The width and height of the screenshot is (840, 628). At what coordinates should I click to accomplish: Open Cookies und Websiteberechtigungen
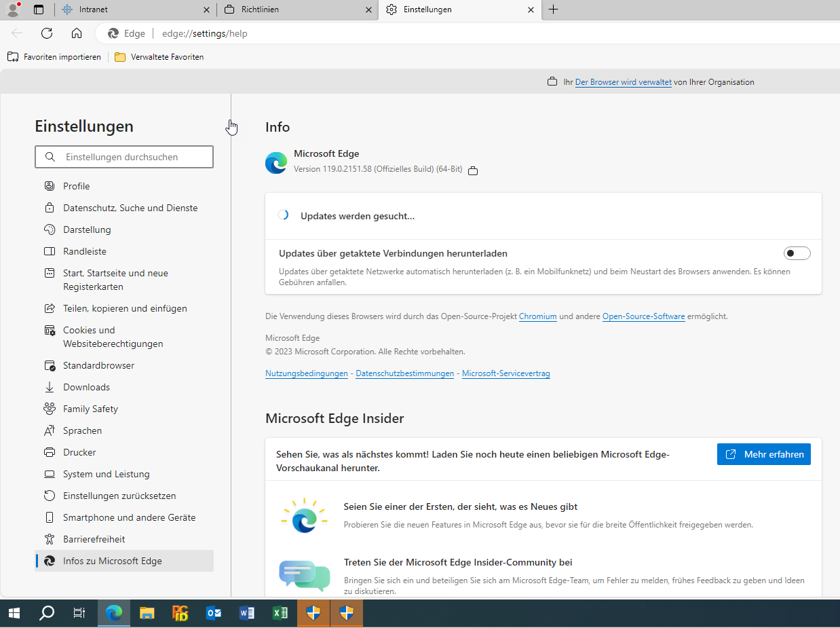coord(124,337)
